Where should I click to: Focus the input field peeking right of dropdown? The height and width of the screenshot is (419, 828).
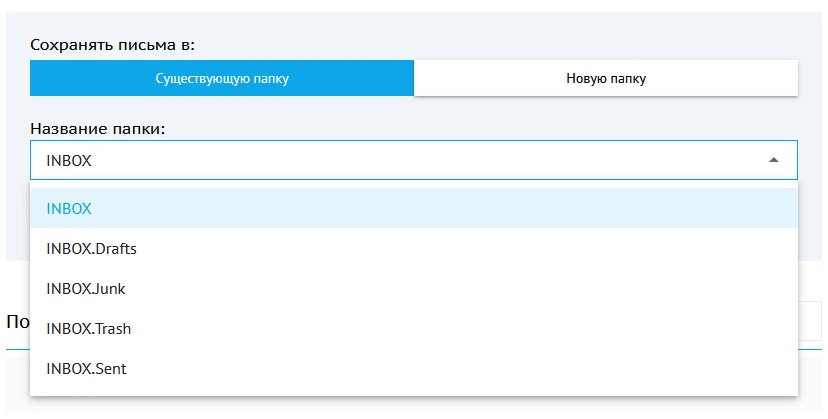(x=811, y=321)
